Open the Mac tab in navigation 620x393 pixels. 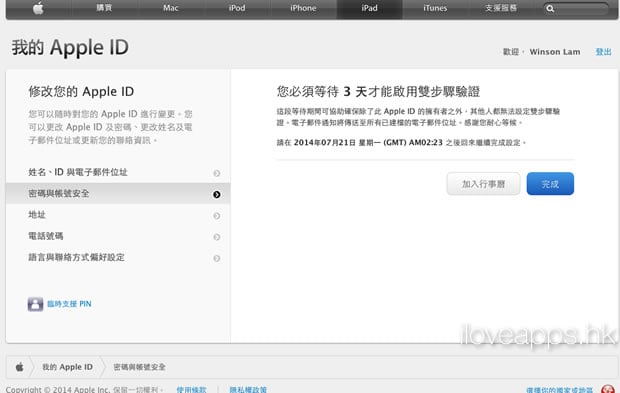[x=171, y=8]
